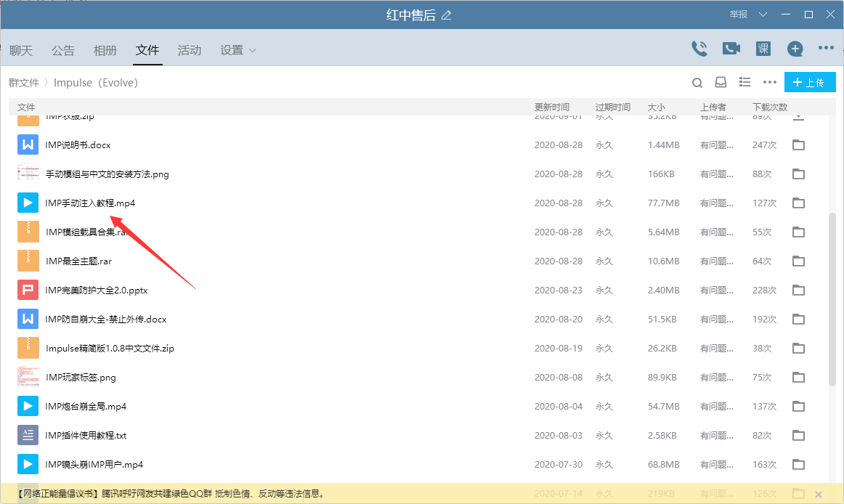Image resolution: width=844 pixels, height=504 pixels.
Task: Select file name IMP模组载具合集.rar
Action: pos(86,232)
